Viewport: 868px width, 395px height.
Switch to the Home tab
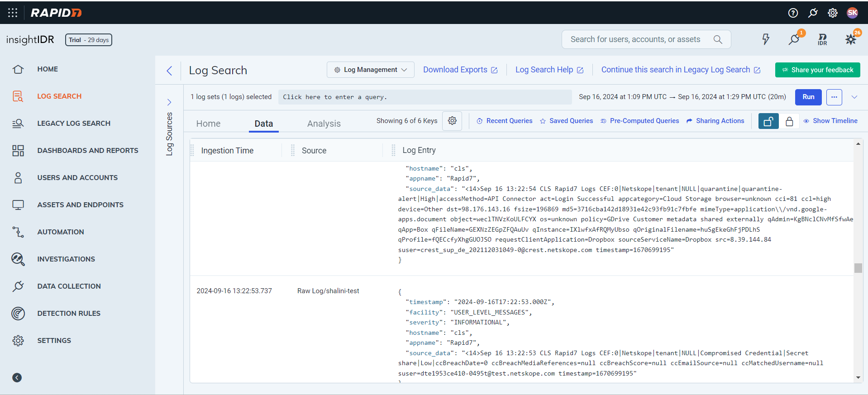208,124
